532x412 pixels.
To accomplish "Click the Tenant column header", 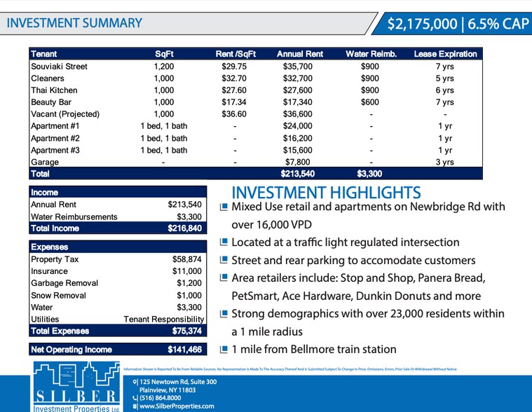I will 44,54.
